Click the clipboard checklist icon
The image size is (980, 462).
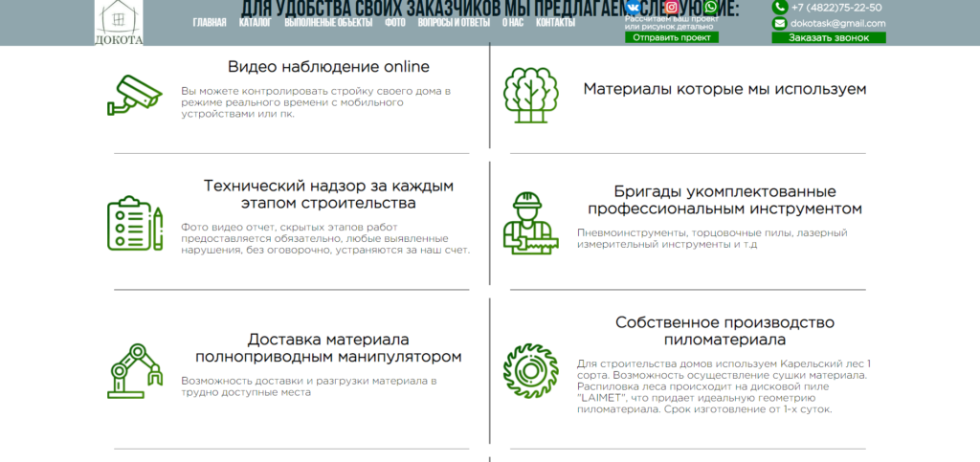point(135,224)
